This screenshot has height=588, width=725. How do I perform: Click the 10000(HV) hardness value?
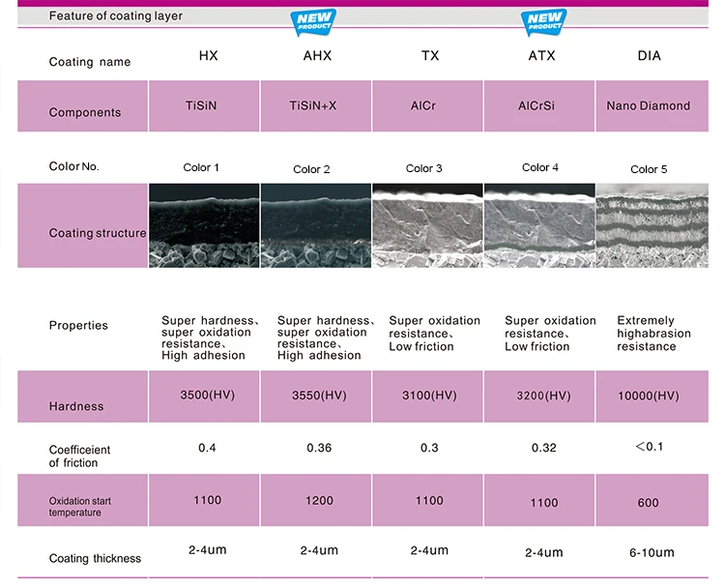649,396
